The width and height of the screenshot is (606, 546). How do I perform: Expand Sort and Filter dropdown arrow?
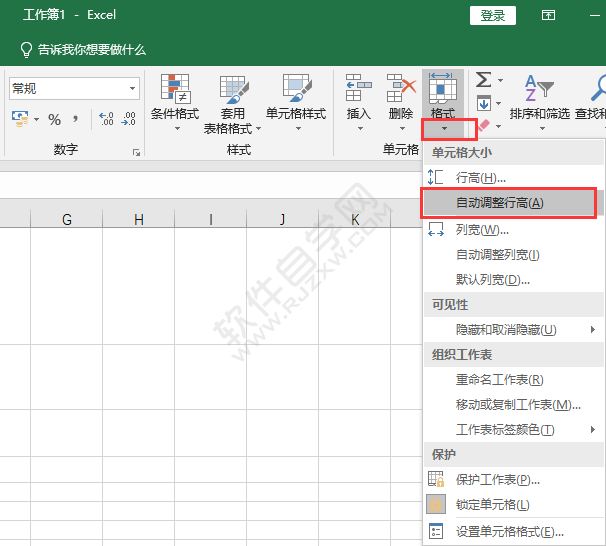coord(542,128)
